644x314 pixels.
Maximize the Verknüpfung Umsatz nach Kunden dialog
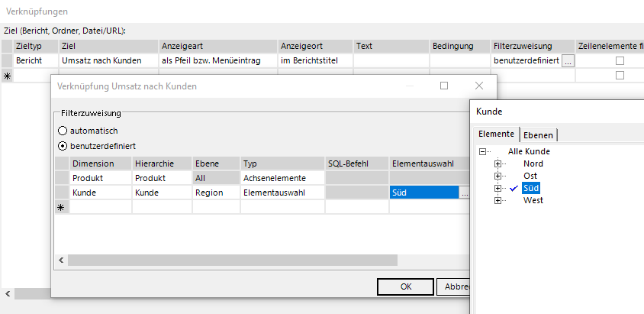[x=443, y=86]
